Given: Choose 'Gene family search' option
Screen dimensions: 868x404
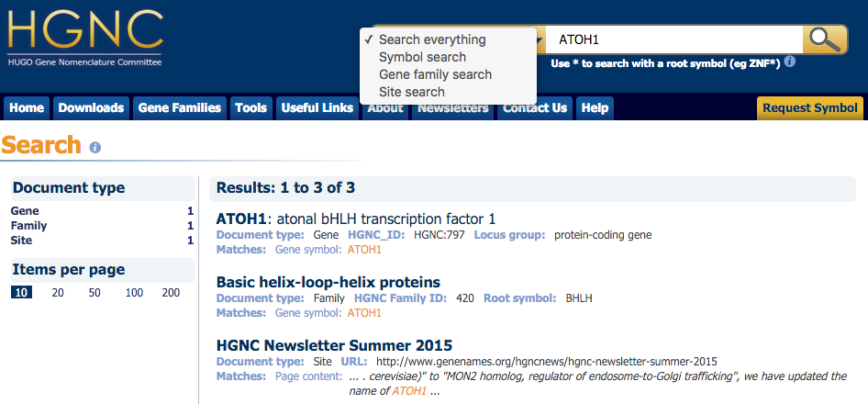Looking at the screenshot, I should [x=435, y=74].
